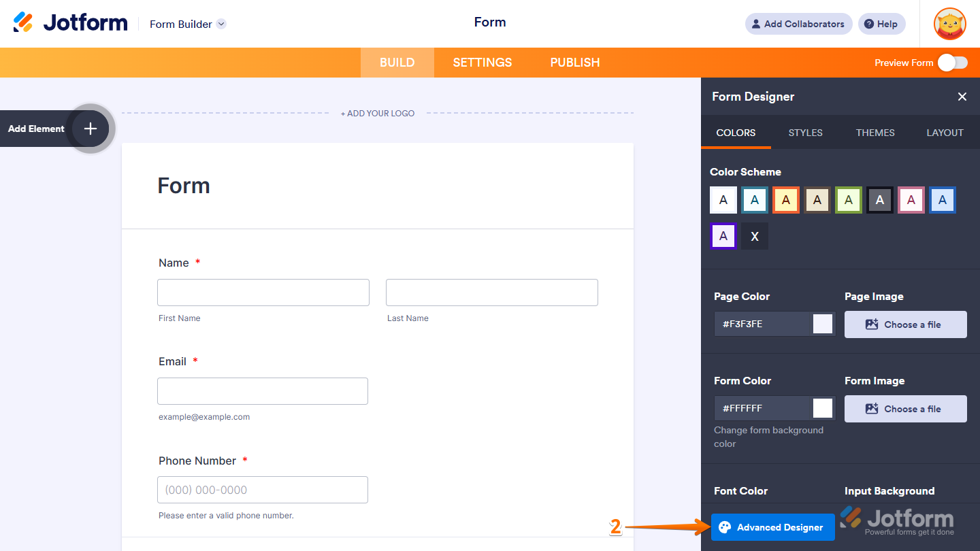Select the purple A color scheme

[723, 236]
